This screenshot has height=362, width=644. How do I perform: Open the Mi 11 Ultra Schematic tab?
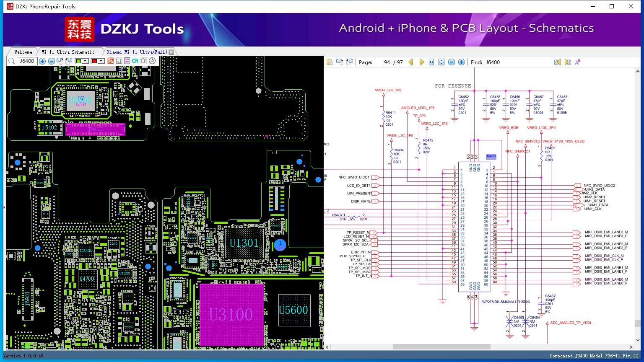pyautogui.click(x=68, y=52)
